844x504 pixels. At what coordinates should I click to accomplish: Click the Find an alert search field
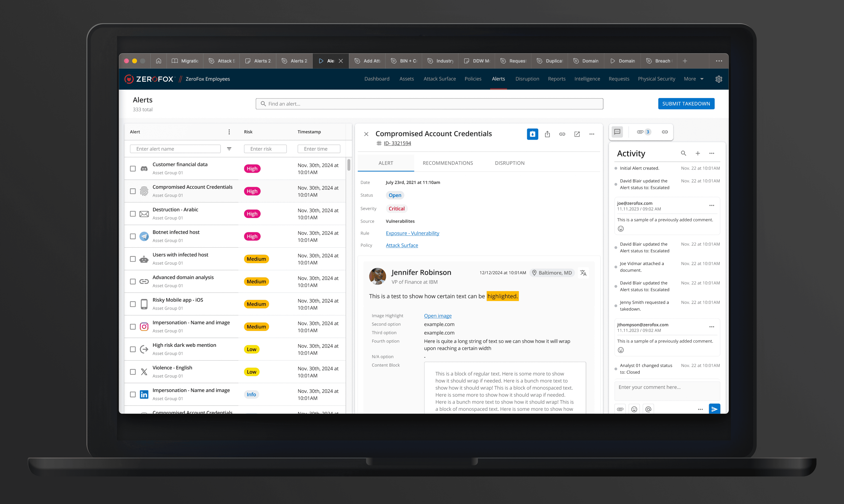tap(429, 104)
